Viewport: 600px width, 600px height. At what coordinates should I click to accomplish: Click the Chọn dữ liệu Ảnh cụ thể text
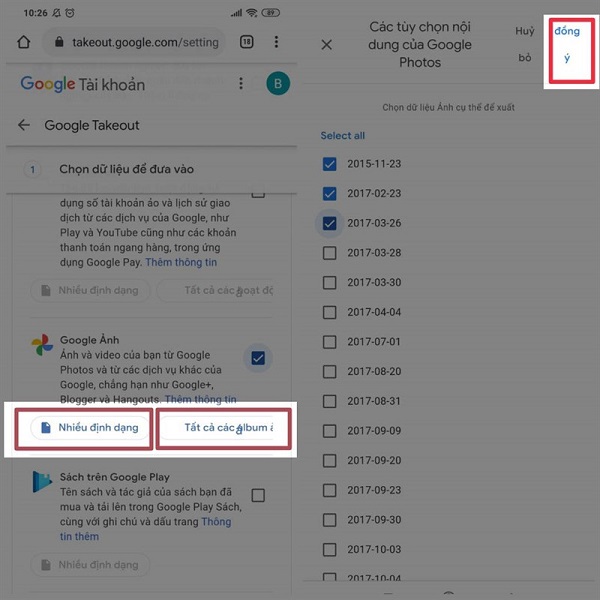pyautogui.click(x=448, y=107)
